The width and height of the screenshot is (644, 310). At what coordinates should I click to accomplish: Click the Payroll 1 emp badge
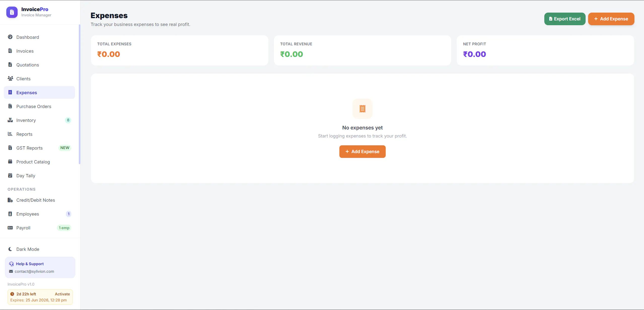[x=64, y=228]
